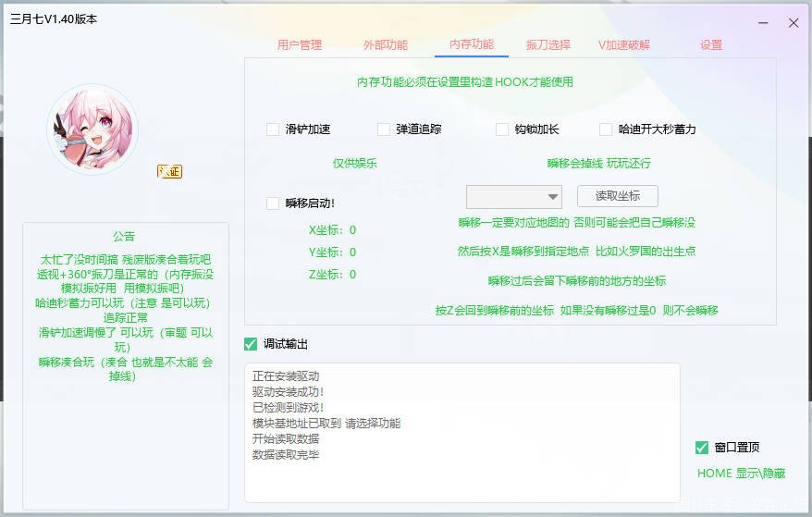Minimize the 三月七 window
This screenshot has height=517, width=812.
(763, 22)
